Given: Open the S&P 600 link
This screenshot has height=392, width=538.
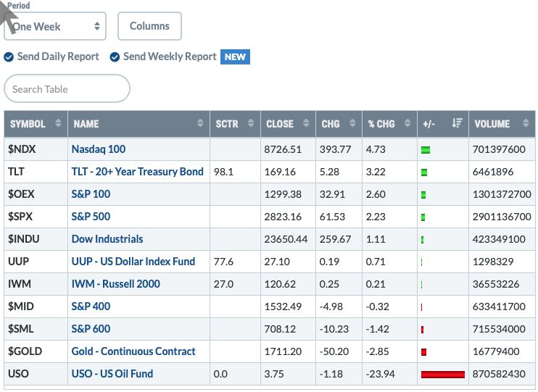Looking at the screenshot, I should tap(91, 329).
